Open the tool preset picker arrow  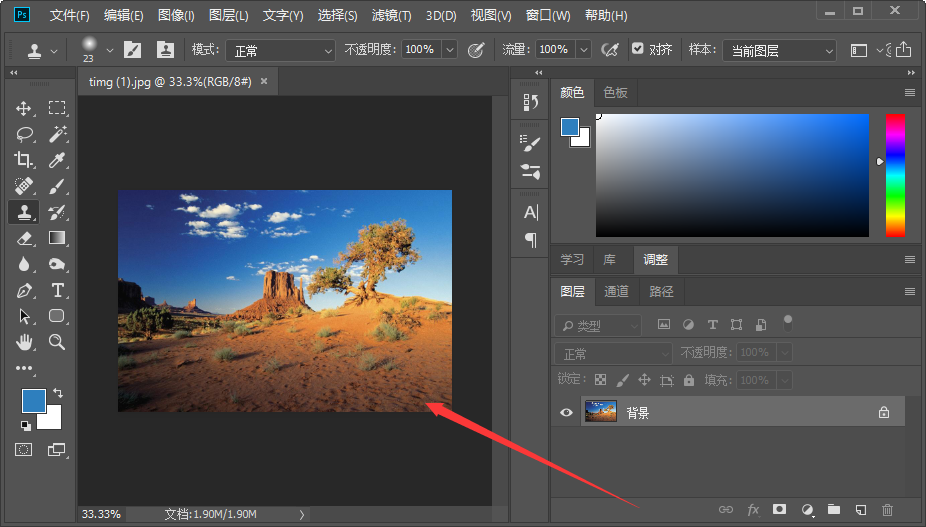(54, 51)
